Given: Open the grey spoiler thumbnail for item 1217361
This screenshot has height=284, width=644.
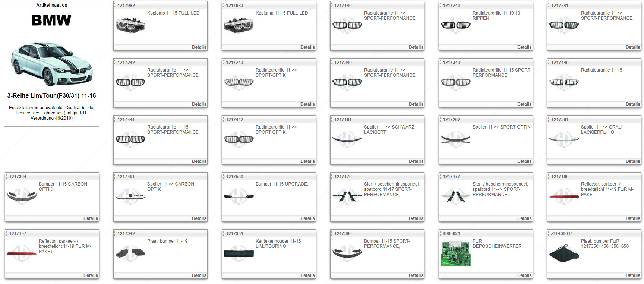Looking at the screenshot, I should (x=564, y=139).
